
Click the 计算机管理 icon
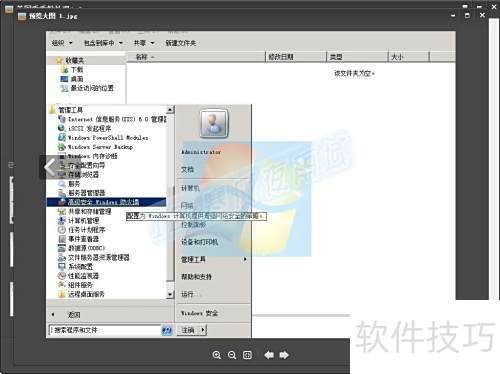click(x=62, y=220)
